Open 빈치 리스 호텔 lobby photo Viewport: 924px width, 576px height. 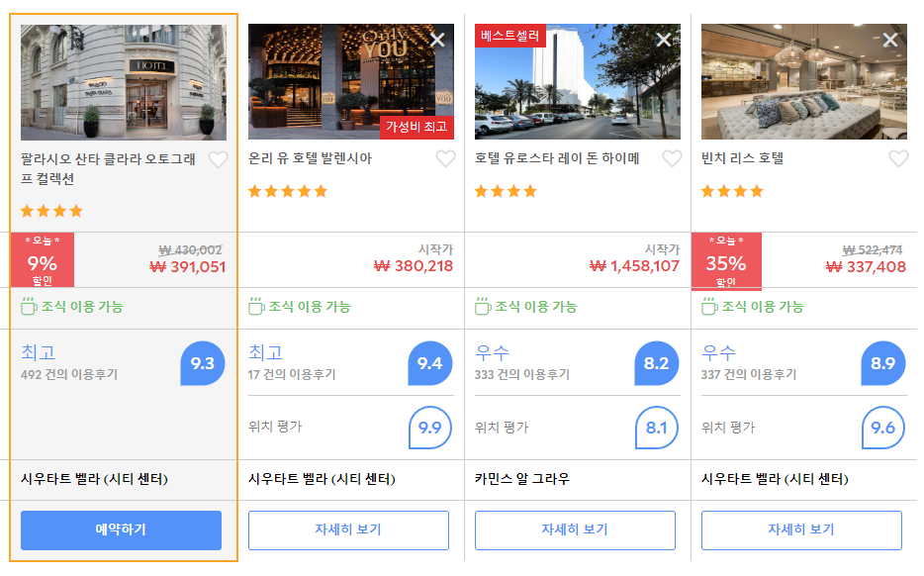click(x=803, y=81)
